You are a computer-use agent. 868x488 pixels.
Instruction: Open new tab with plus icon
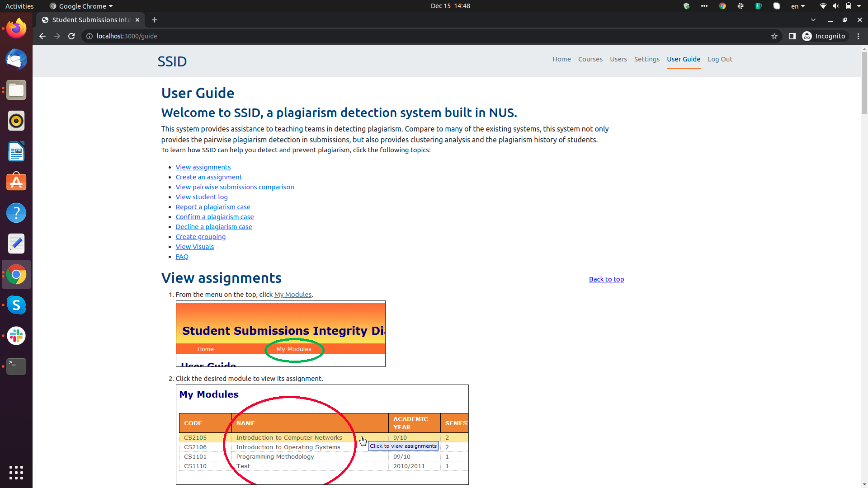155,20
